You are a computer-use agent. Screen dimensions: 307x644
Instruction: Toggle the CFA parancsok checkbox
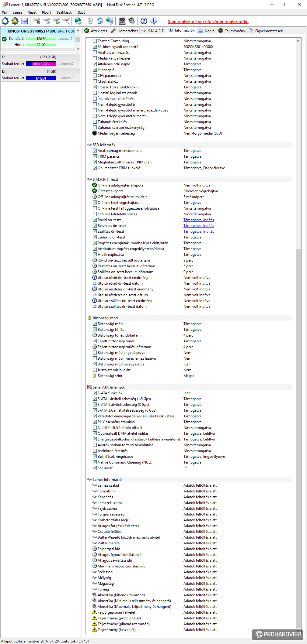point(95,76)
